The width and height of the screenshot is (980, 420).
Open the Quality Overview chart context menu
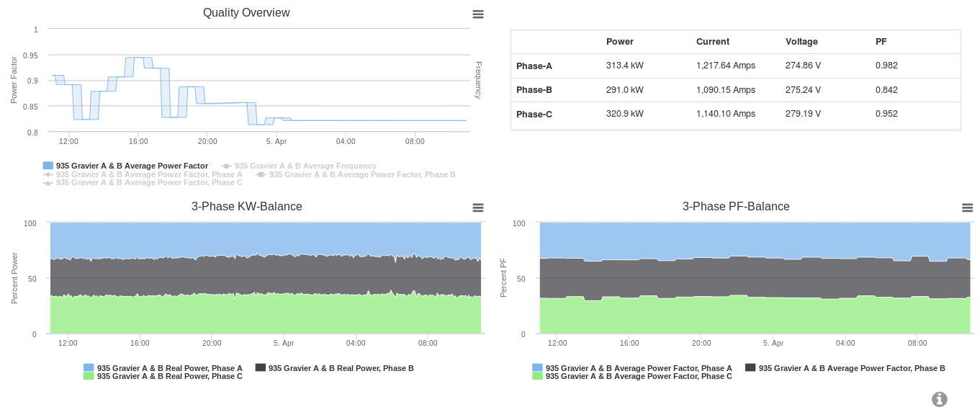478,14
